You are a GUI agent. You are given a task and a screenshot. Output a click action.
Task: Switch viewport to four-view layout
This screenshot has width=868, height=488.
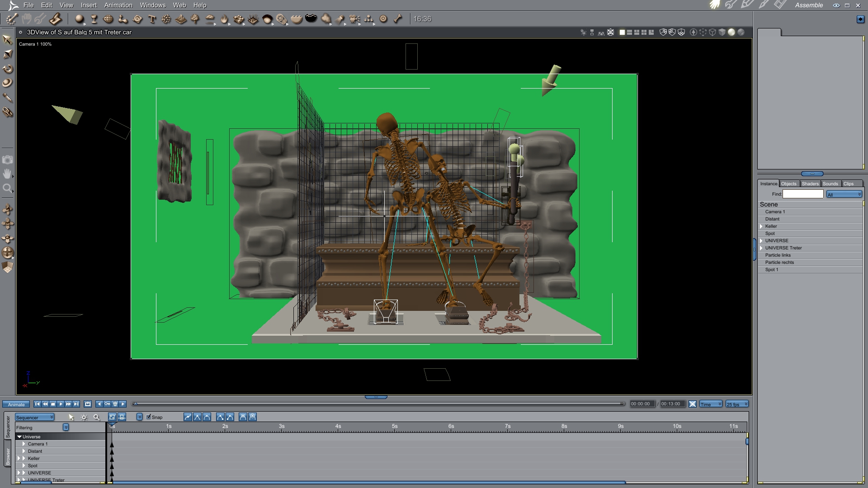coord(644,33)
